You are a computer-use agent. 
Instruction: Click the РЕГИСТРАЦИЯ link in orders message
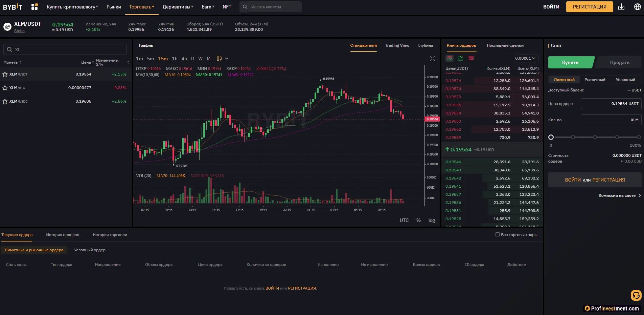point(302,288)
